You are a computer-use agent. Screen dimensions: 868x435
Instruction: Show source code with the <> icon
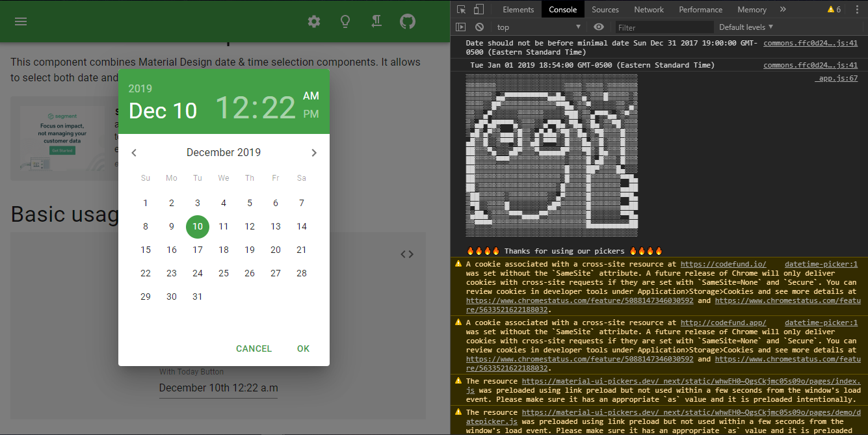[x=407, y=254]
